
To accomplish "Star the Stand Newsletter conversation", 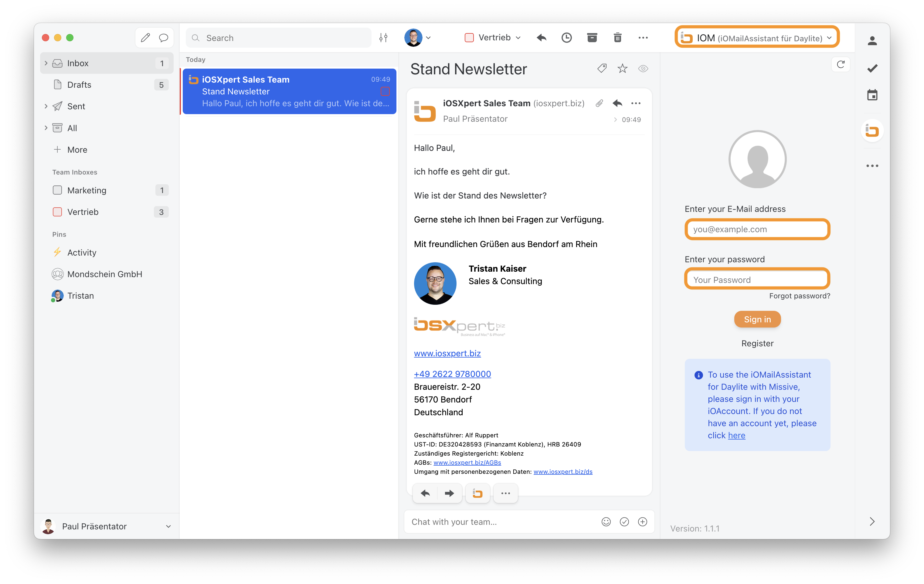I will click(x=622, y=69).
